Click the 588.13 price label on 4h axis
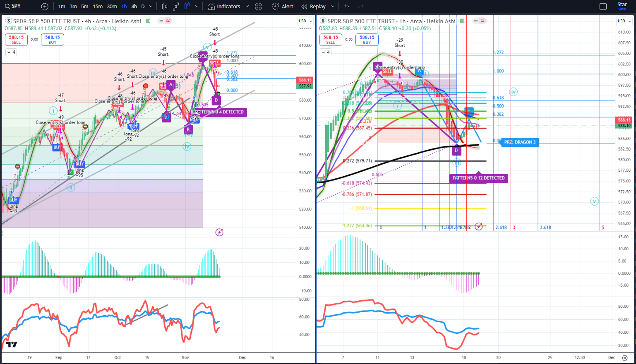 pos(305,80)
